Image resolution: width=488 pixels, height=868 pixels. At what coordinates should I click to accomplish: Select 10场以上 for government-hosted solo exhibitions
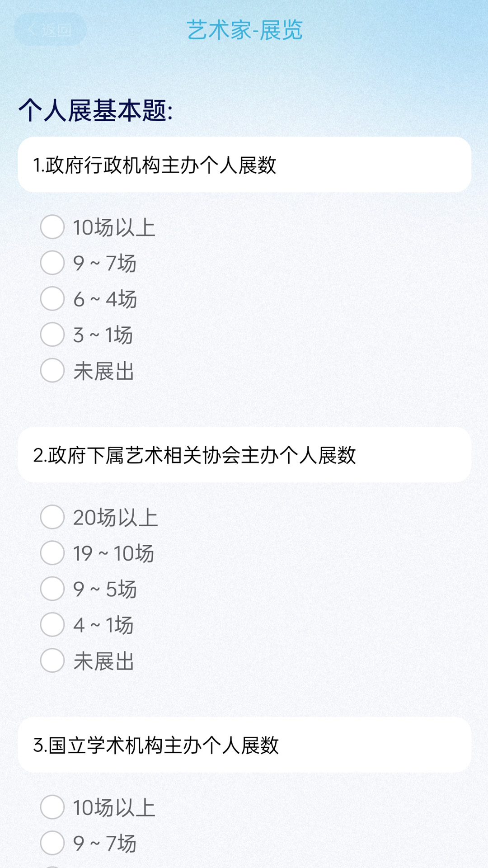52,227
